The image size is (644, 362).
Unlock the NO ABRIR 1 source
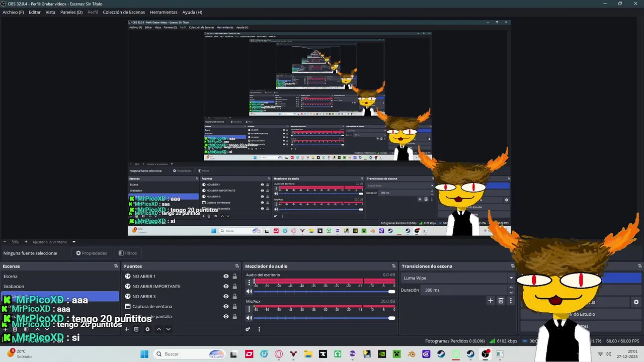pos(234,277)
